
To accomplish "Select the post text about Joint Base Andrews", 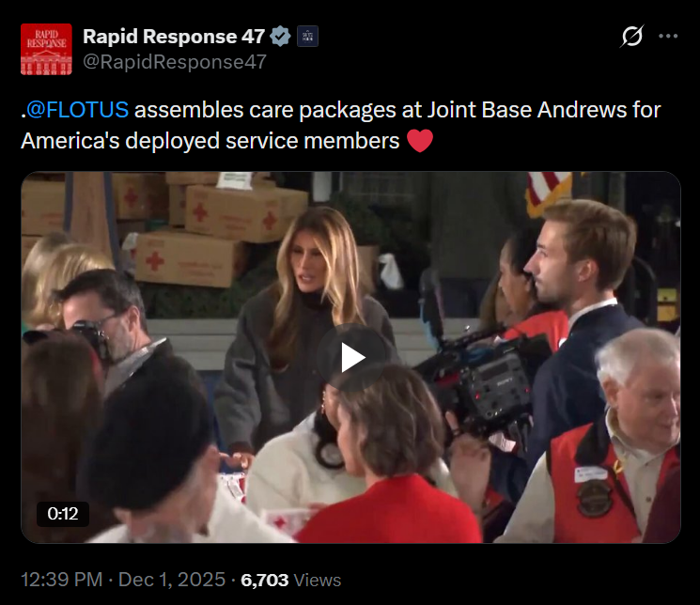I will tap(341, 126).
